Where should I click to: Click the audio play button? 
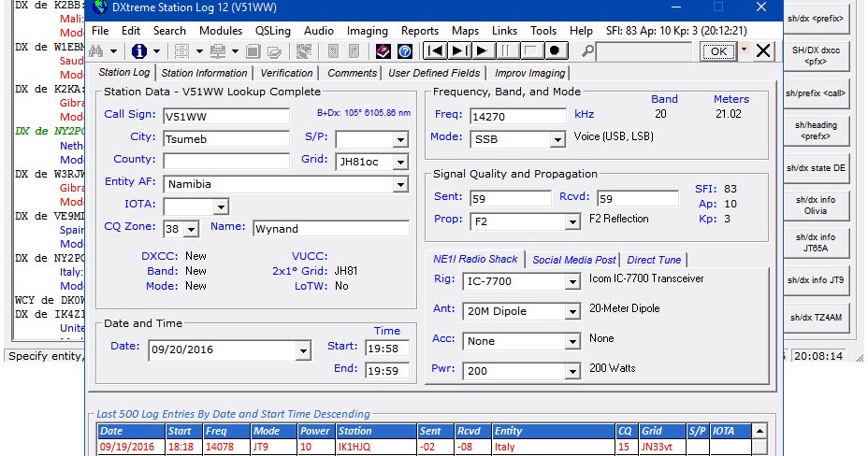coord(483,50)
